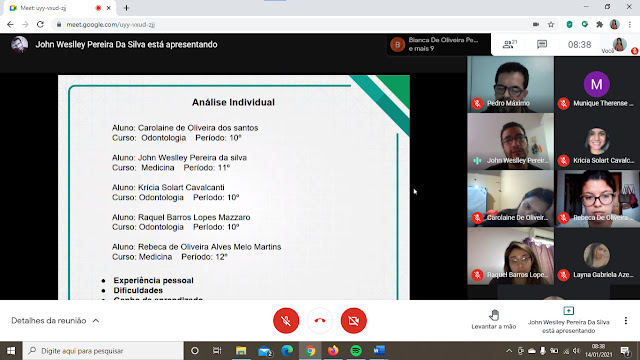Click the browser forward arrow
This screenshot has width=640, height=360.
[25, 24]
